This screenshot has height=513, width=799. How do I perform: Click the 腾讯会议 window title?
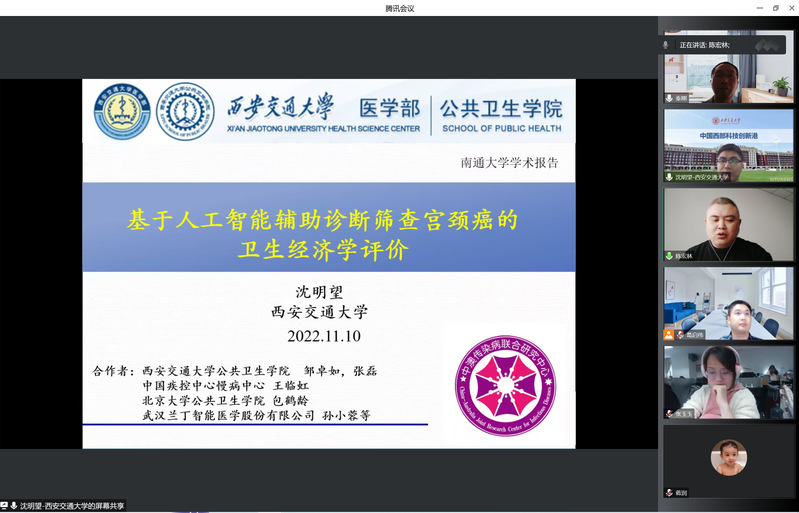[400, 8]
